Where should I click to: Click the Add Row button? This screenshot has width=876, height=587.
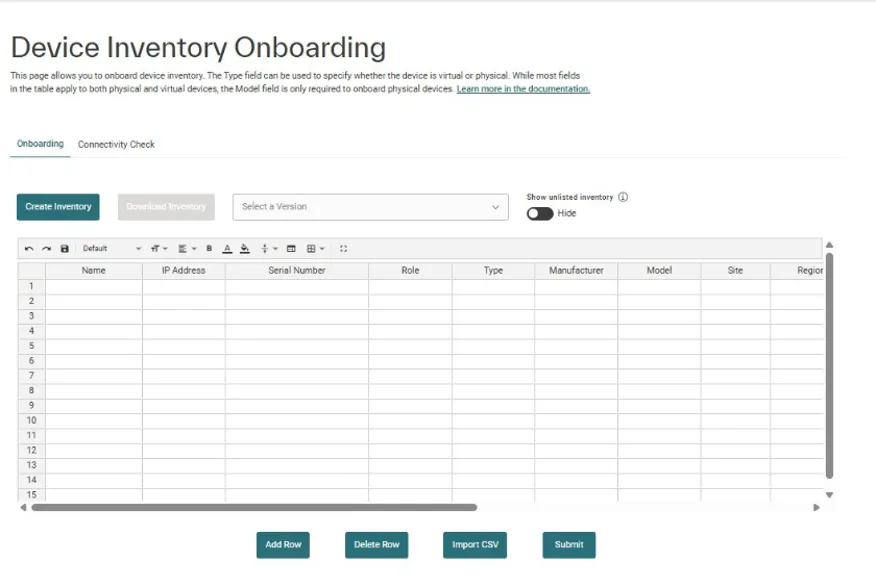tap(283, 545)
